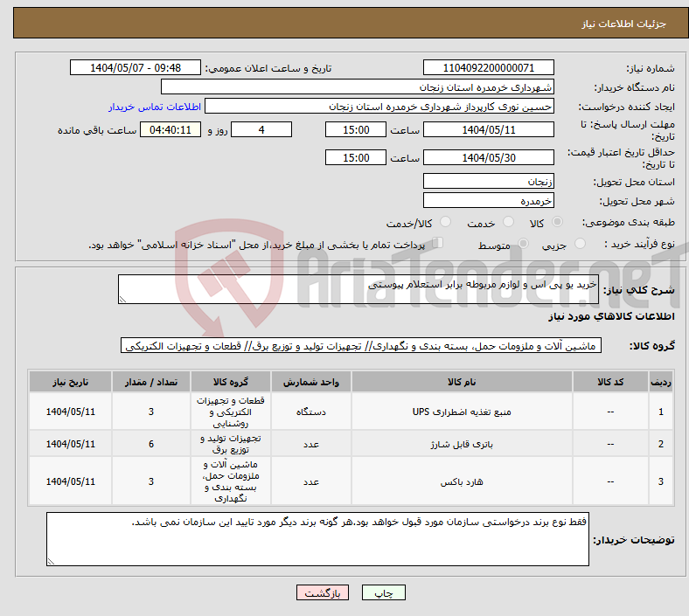Select the خدمت radio button
The image size is (689, 616).
click(508, 222)
